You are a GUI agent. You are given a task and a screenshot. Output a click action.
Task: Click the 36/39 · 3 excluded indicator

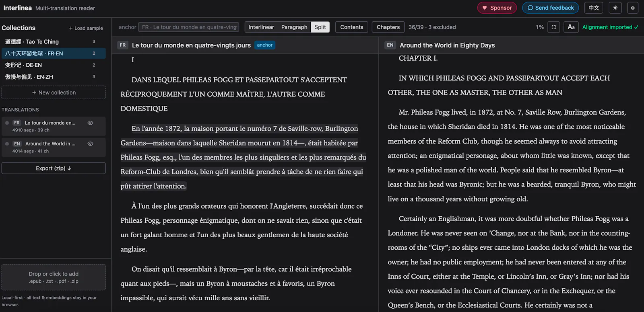432,27
